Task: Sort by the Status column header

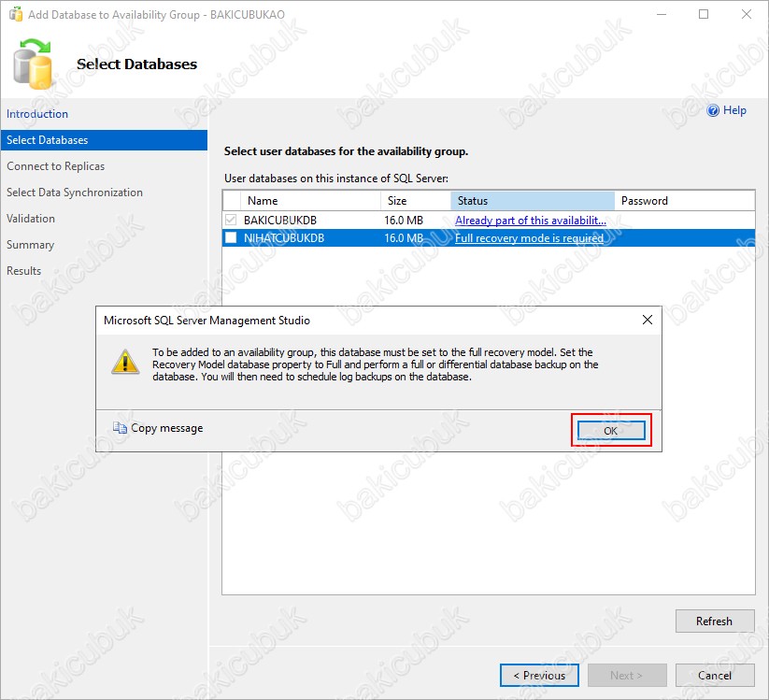Action: click(533, 201)
